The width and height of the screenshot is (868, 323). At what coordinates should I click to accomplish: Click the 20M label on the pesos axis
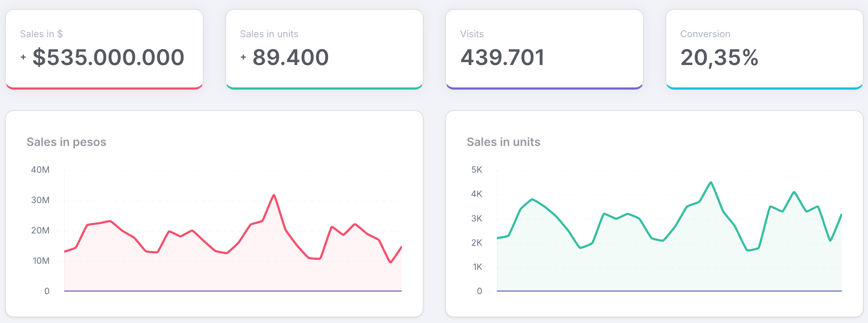[40, 231]
